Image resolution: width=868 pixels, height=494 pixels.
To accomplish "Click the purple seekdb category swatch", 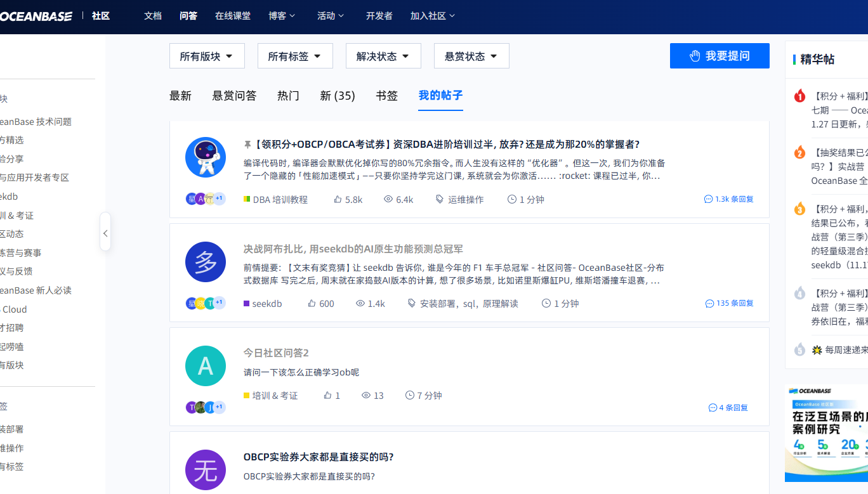I will pyautogui.click(x=247, y=304).
